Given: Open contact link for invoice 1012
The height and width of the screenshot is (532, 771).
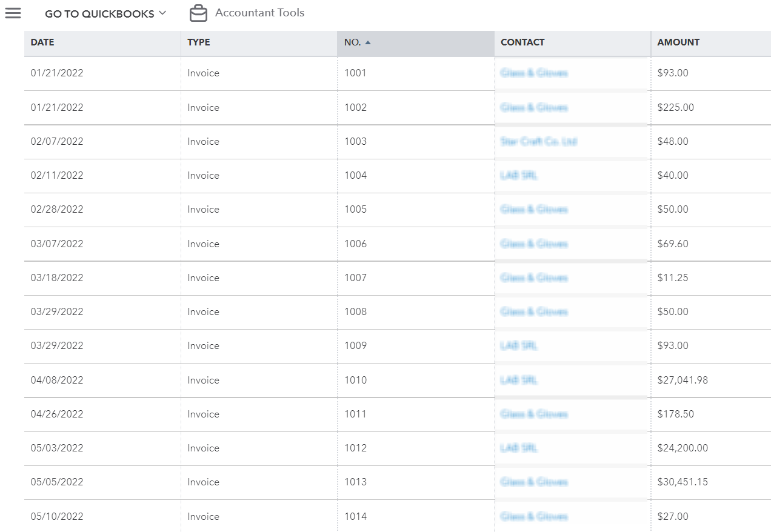Looking at the screenshot, I should pyautogui.click(x=519, y=448).
